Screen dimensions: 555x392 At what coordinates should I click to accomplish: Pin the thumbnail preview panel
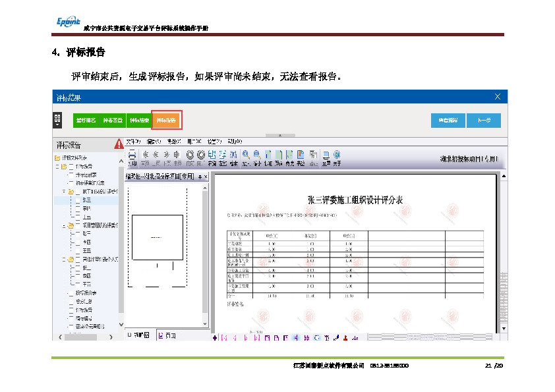200,177
